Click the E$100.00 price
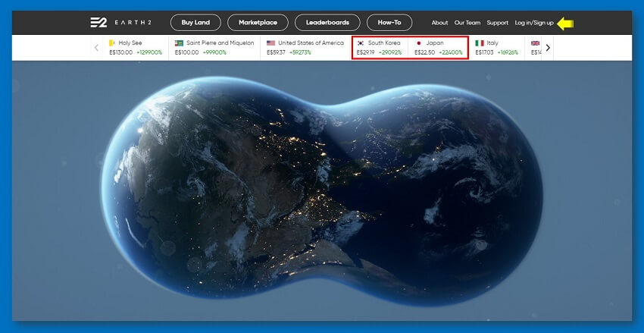This screenshot has width=644, height=333. click(x=187, y=52)
